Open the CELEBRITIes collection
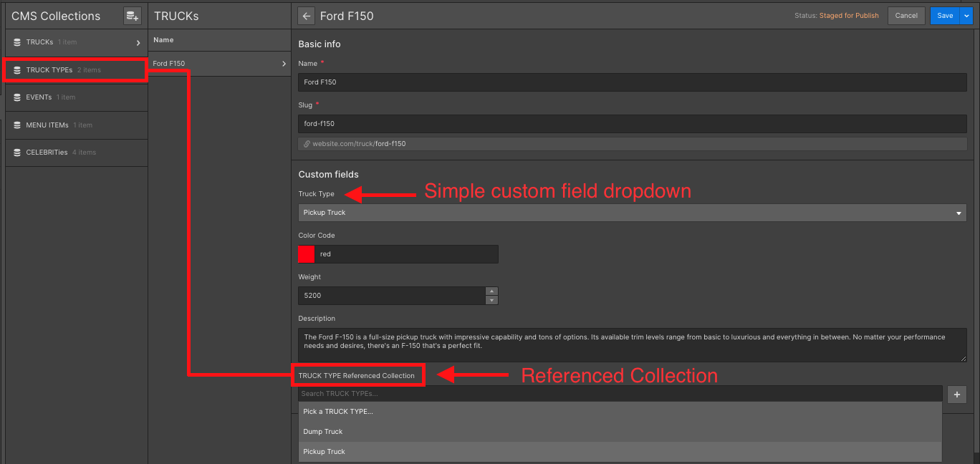980x464 pixels. pyautogui.click(x=77, y=153)
